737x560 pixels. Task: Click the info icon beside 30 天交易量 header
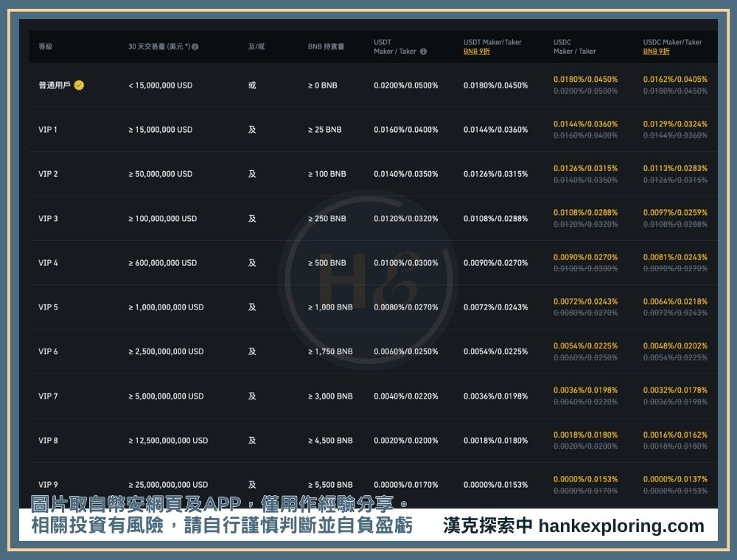pyautogui.click(x=195, y=46)
